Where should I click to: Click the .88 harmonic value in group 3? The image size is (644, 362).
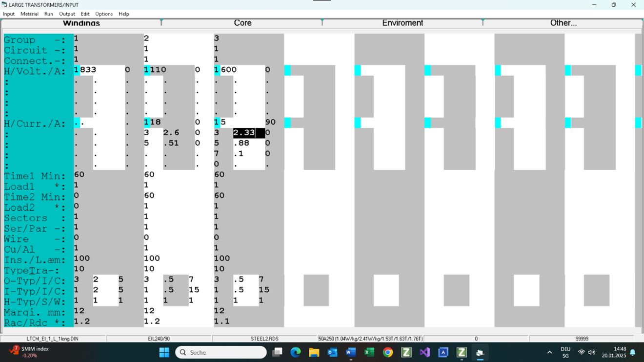pos(241,143)
